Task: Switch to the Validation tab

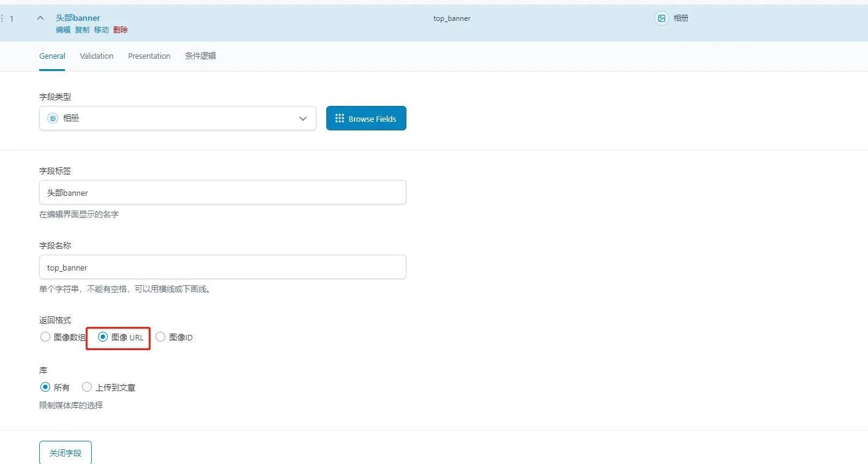Action: 96,56
